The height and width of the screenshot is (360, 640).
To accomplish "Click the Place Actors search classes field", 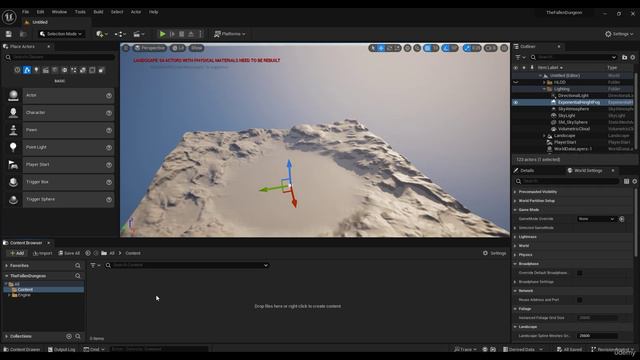I will pyautogui.click(x=60, y=58).
